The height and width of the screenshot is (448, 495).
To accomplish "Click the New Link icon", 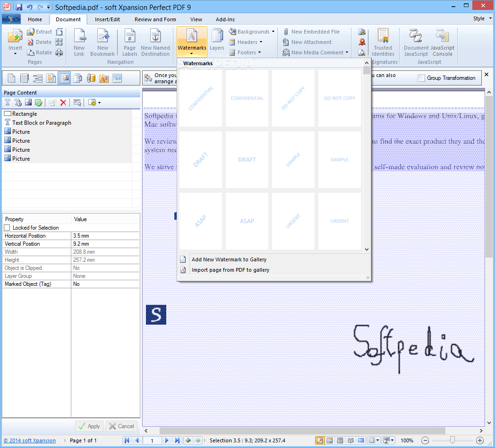I will [79, 36].
